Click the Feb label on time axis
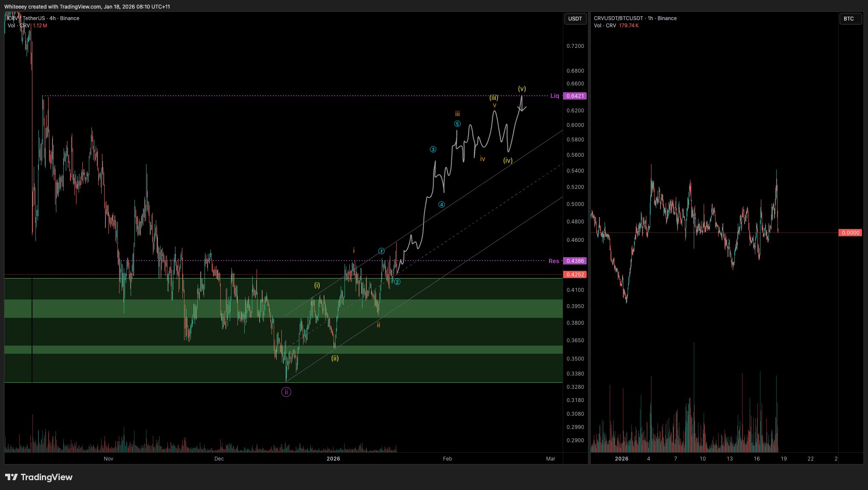 [447, 459]
